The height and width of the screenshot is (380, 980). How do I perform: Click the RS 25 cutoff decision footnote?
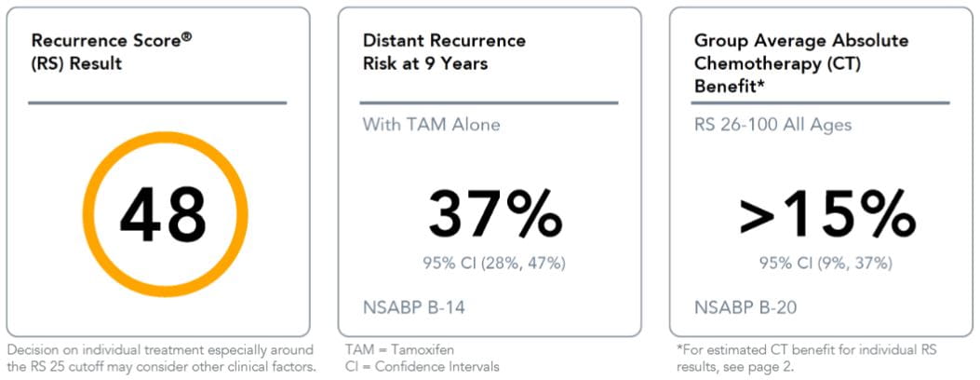coord(160,358)
